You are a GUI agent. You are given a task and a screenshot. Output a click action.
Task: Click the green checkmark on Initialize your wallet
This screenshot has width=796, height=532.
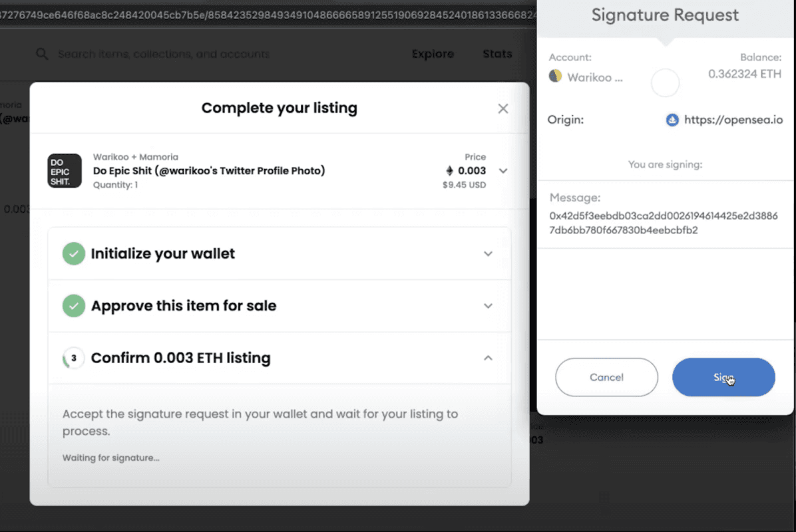74,253
